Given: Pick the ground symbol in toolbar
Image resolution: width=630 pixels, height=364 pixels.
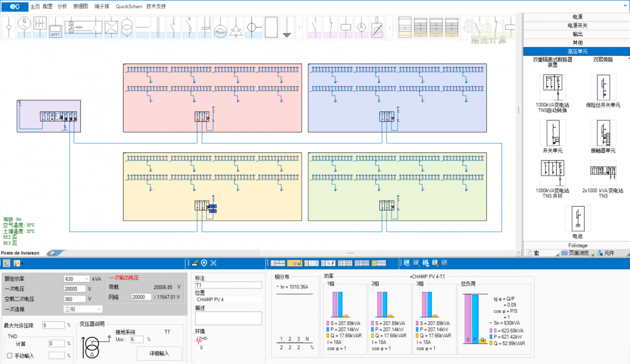Looking at the screenshot, I should coord(287,27).
